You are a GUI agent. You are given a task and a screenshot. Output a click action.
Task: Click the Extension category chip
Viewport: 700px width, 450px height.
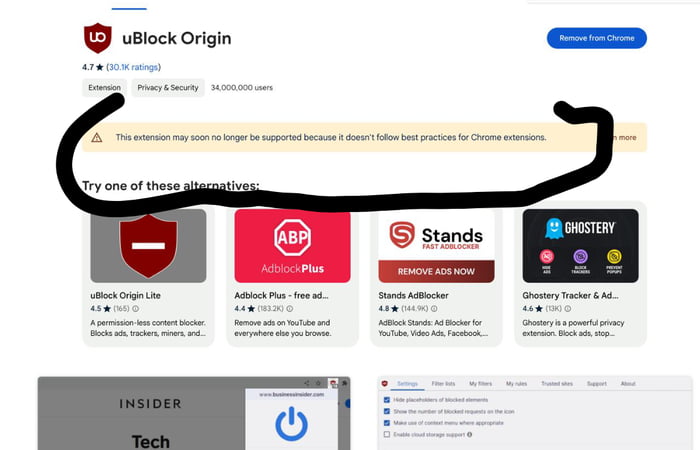[104, 88]
